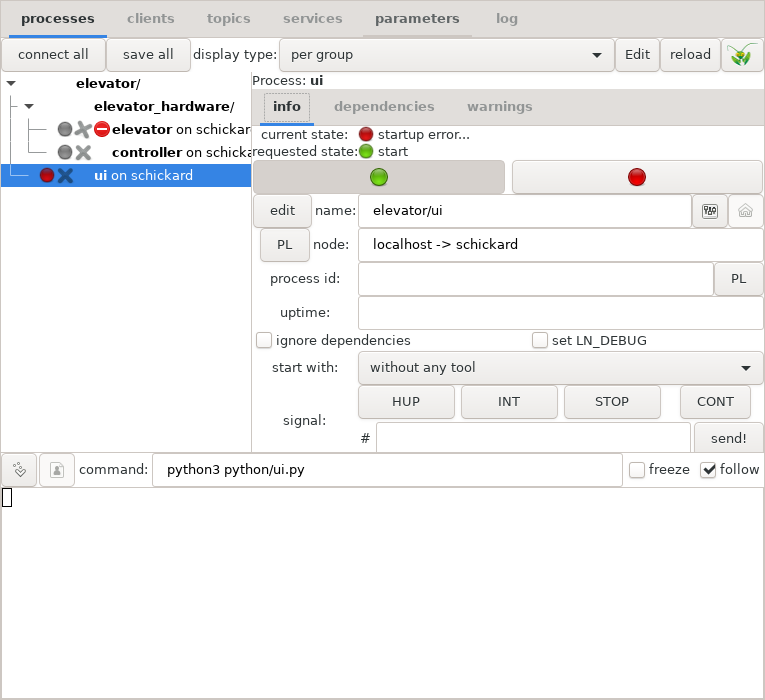Viewport: 765px width, 700px height.
Task: Click the document icon beside command
Action: pos(57,470)
